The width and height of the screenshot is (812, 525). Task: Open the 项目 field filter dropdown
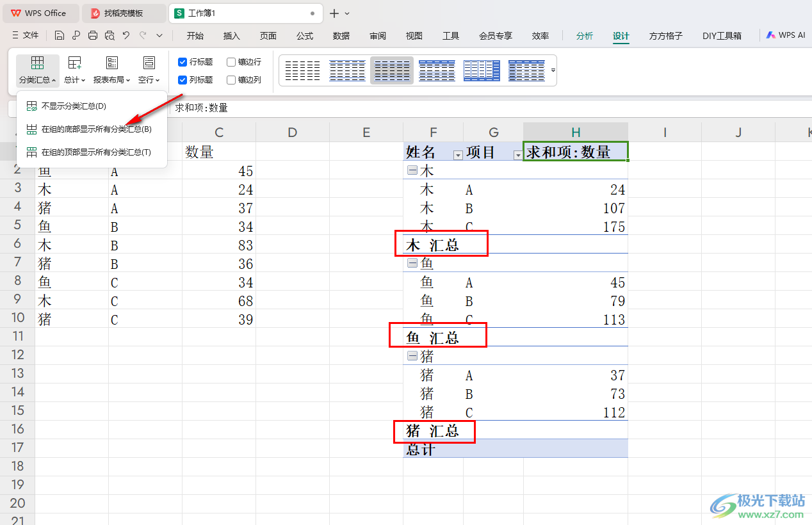pos(517,155)
